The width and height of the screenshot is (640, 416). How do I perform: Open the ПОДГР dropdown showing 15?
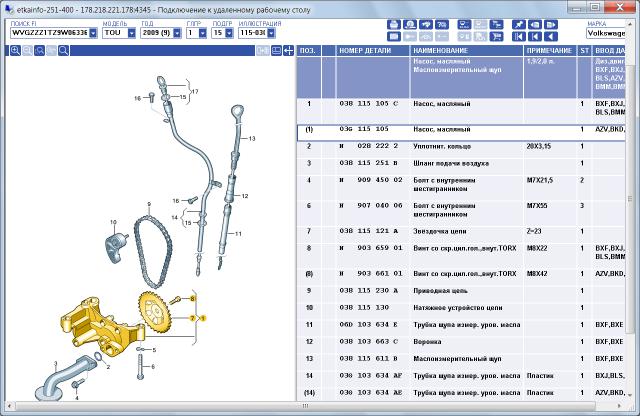pyautogui.click(x=229, y=33)
